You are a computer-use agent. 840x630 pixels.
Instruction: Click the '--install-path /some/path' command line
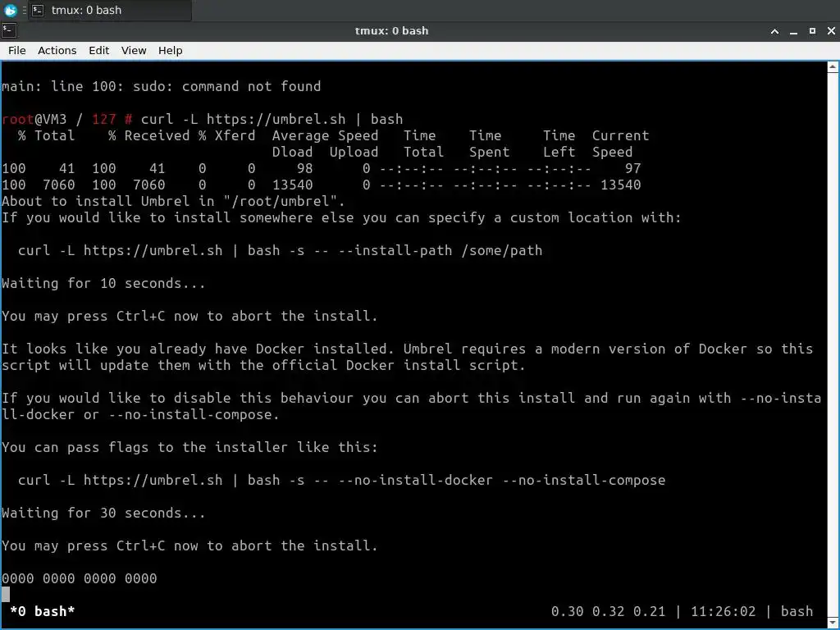(281, 251)
